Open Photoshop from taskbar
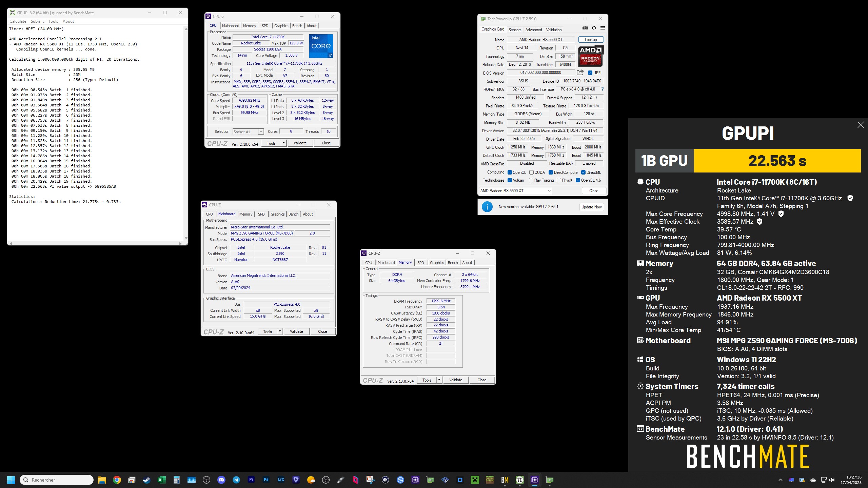Screen dimensions: 868x488 (266, 480)
